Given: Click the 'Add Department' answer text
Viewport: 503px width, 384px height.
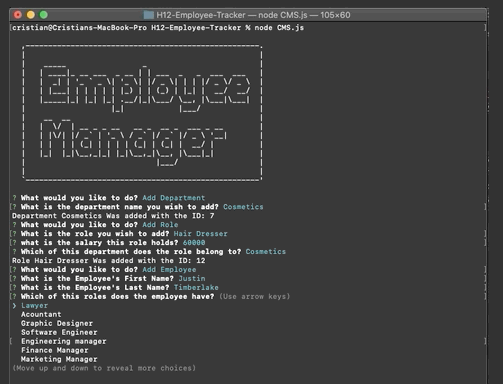Looking at the screenshot, I should click(x=174, y=198).
